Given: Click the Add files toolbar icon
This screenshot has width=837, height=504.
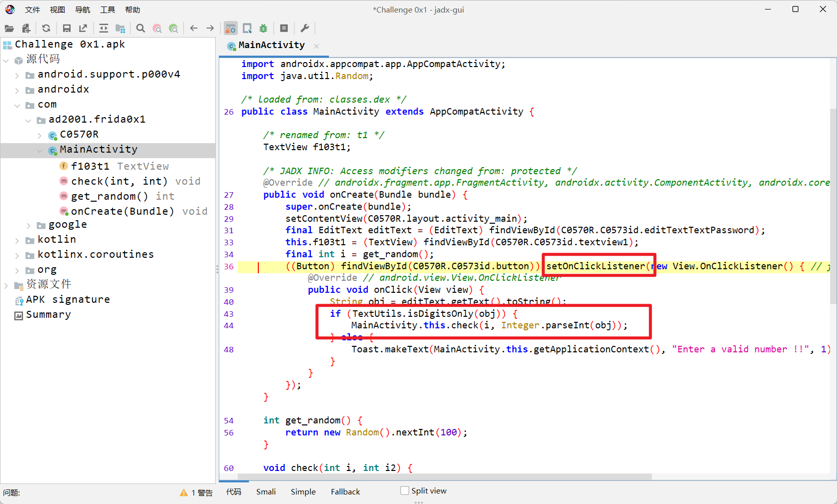Looking at the screenshot, I should pyautogui.click(x=26, y=29).
